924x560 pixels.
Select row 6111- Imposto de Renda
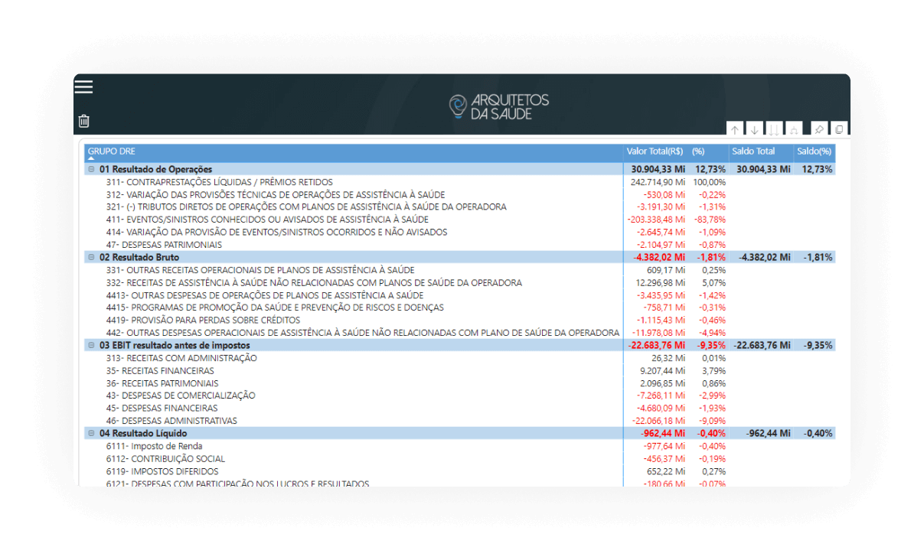(x=354, y=446)
